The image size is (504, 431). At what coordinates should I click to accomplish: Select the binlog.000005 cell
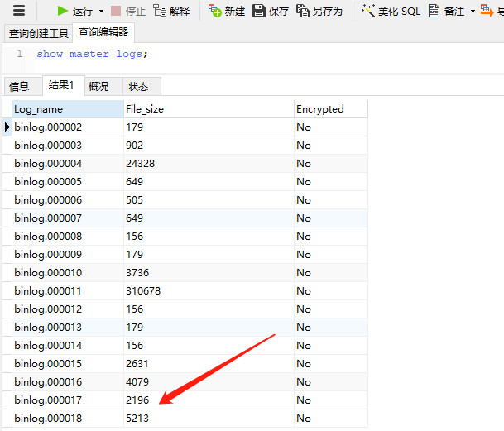pos(68,182)
